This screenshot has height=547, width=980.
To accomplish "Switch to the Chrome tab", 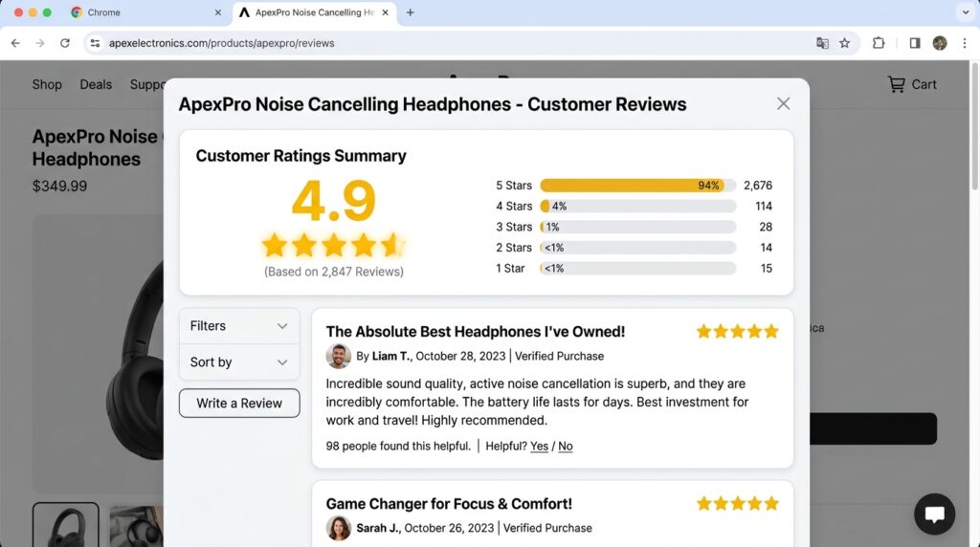I will pos(145,12).
